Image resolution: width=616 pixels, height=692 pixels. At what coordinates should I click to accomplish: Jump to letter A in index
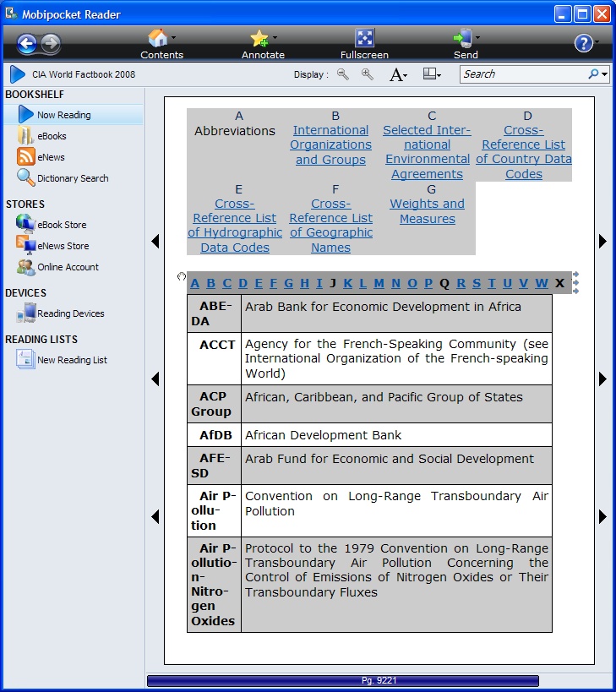[x=194, y=283]
